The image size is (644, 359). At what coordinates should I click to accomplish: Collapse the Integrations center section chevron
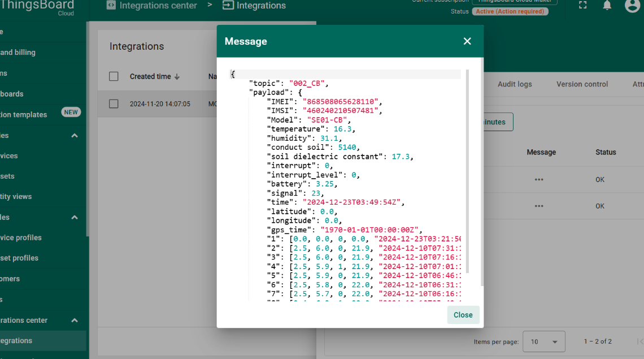tap(75, 321)
